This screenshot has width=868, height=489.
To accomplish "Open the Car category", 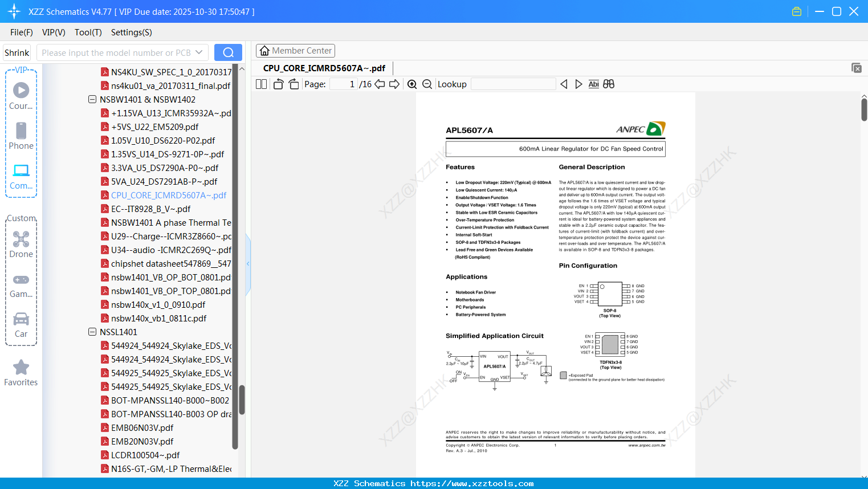I will pos(21,325).
